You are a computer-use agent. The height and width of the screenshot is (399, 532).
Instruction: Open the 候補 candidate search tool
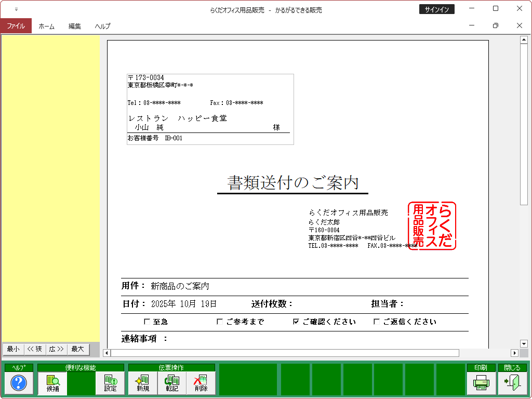52,383
